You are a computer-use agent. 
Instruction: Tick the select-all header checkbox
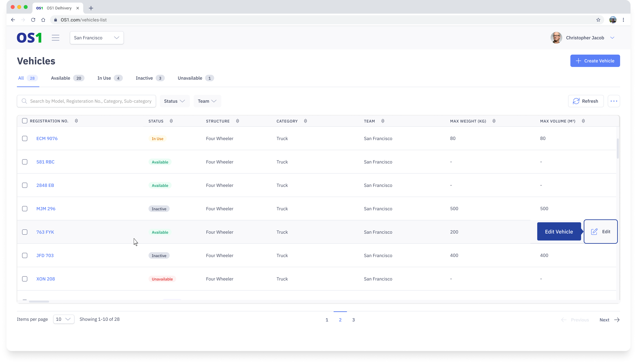25,121
